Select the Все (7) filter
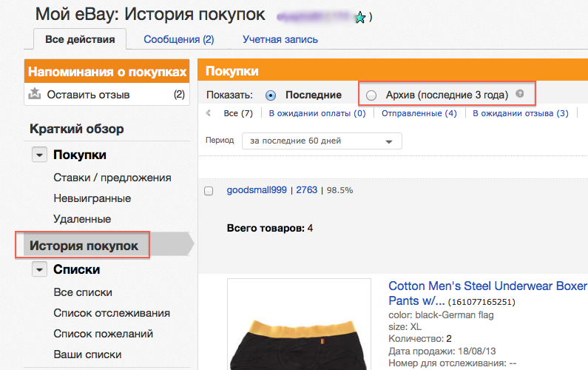Image resolution: width=588 pixels, height=370 pixels. click(x=238, y=113)
